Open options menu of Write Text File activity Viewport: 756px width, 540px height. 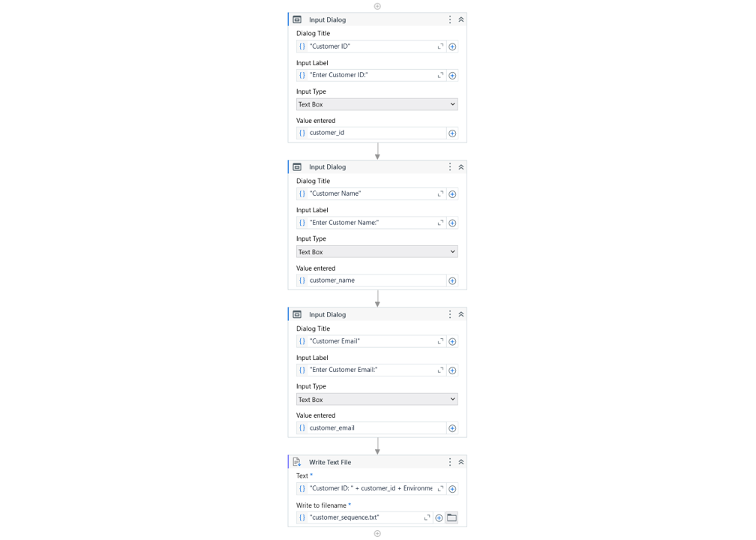[450, 462]
